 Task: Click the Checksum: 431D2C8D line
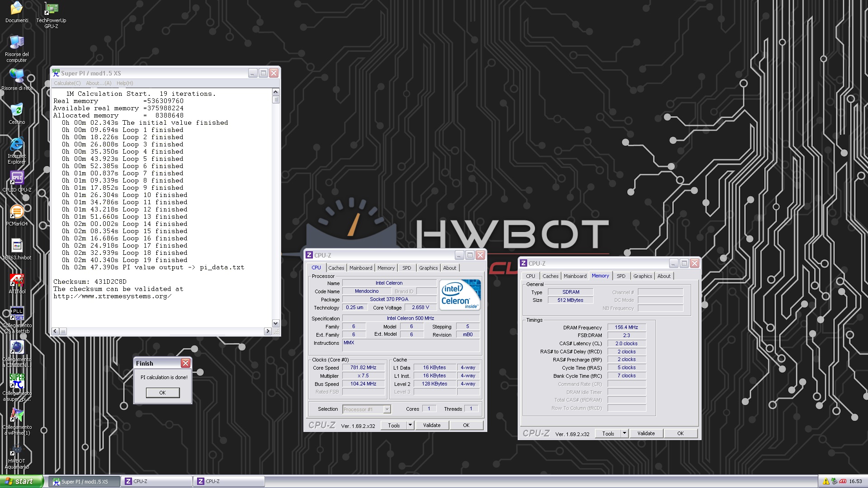90,282
